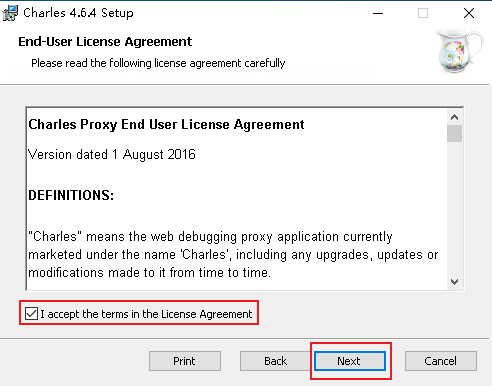Proceed with the Next button
Viewport: 492px width, 386px height.
[x=350, y=361]
